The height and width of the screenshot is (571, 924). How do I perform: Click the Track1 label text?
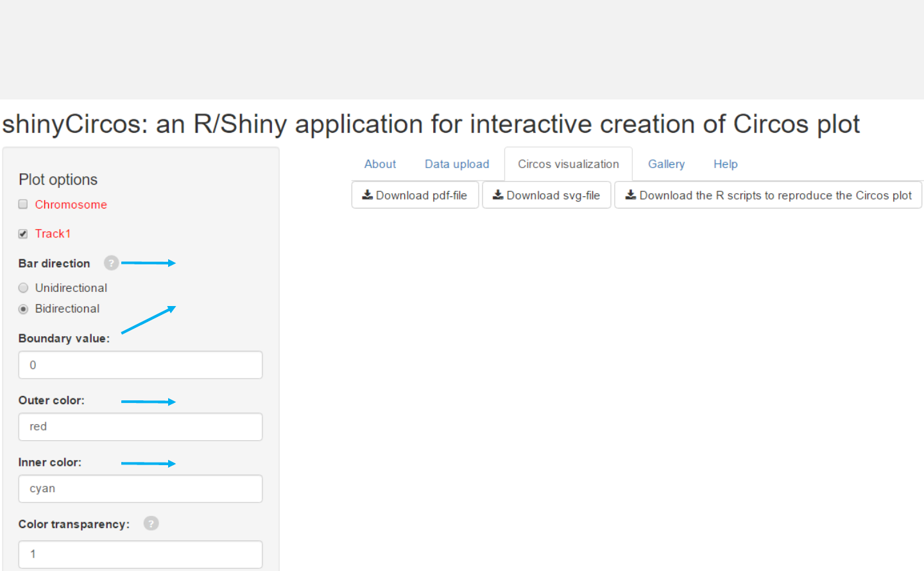[53, 234]
